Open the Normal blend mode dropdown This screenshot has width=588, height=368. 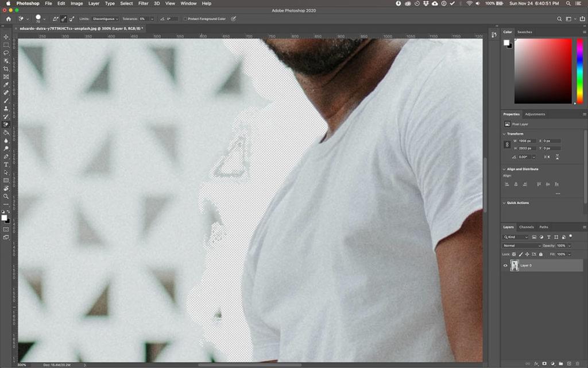(x=521, y=246)
